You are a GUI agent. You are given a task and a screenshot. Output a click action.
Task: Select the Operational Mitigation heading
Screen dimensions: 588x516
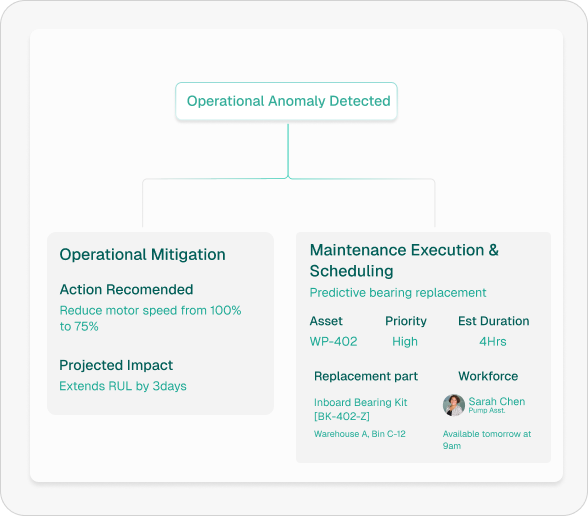[142, 255]
